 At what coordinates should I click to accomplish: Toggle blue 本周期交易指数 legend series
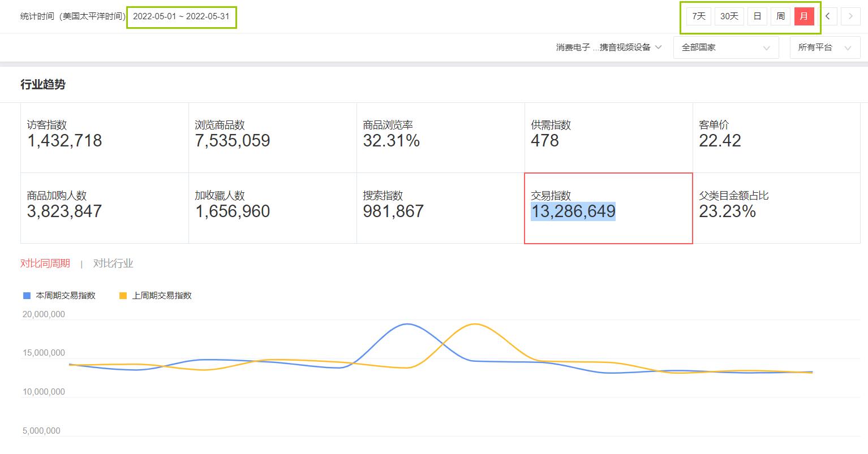59,296
